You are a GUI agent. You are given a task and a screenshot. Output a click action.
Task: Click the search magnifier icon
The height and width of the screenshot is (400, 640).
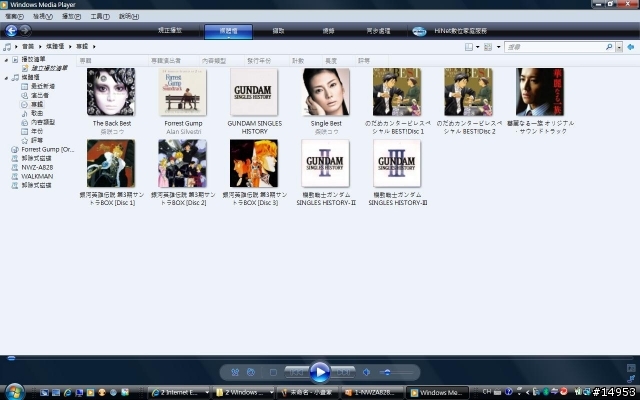tap(609, 47)
